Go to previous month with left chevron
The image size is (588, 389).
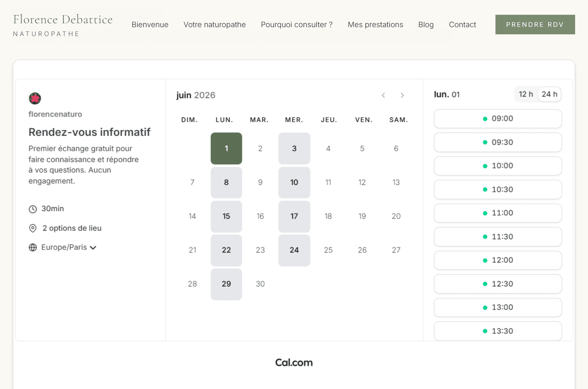[x=383, y=95]
